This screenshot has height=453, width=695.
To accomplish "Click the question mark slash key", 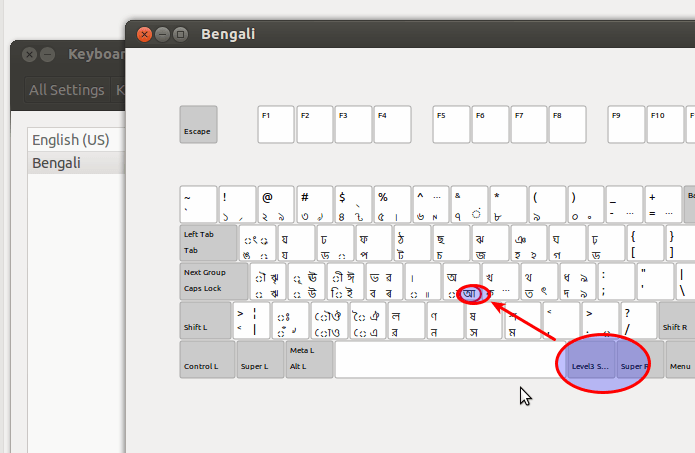I will (638, 320).
